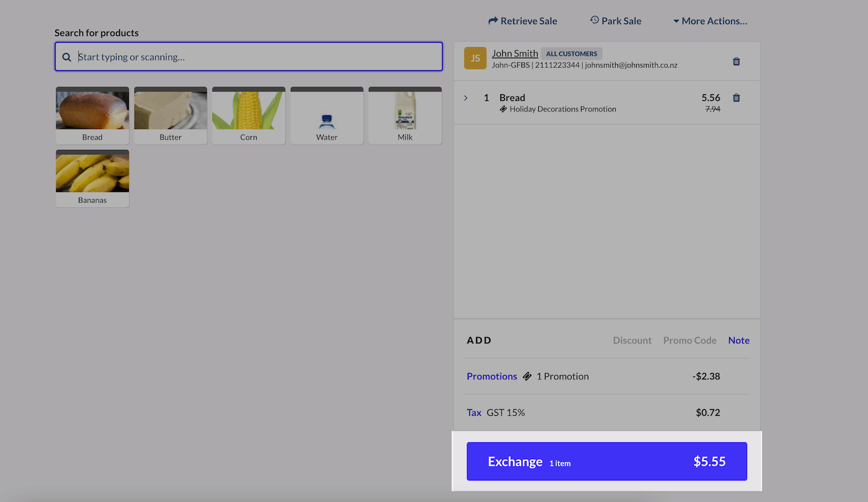Image resolution: width=868 pixels, height=502 pixels.
Task: Open the More Actions dropdown
Action: [710, 20]
